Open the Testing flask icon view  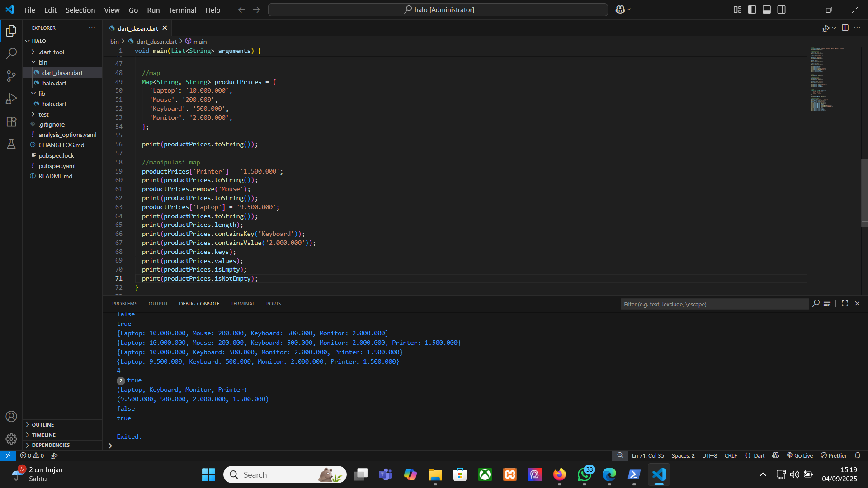[11, 144]
